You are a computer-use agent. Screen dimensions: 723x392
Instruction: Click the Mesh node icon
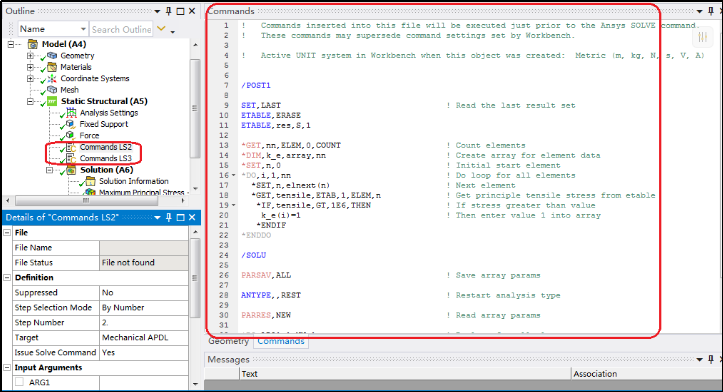(x=52, y=89)
